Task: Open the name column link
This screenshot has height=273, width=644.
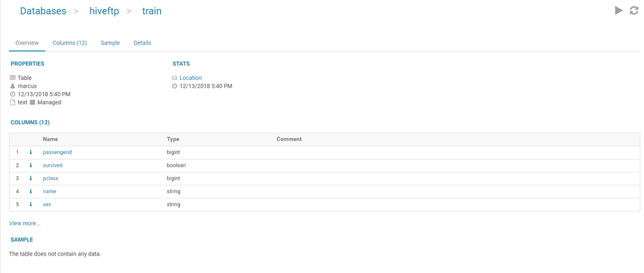Action: click(49, 191)
